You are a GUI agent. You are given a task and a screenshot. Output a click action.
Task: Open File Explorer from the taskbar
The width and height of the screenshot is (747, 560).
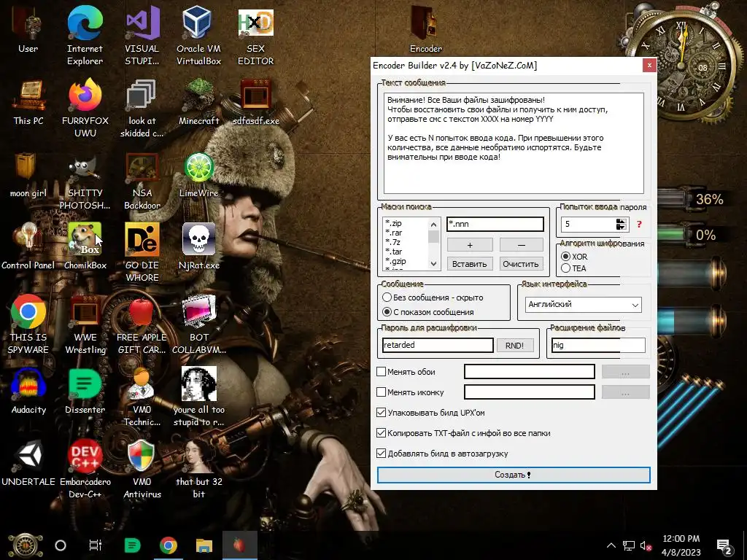click(204, 545)
